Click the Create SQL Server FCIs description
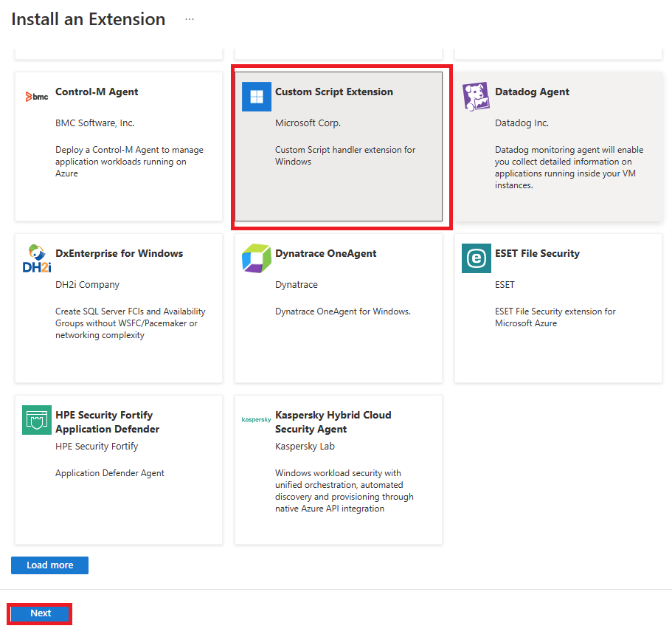 tap(131, 323)
